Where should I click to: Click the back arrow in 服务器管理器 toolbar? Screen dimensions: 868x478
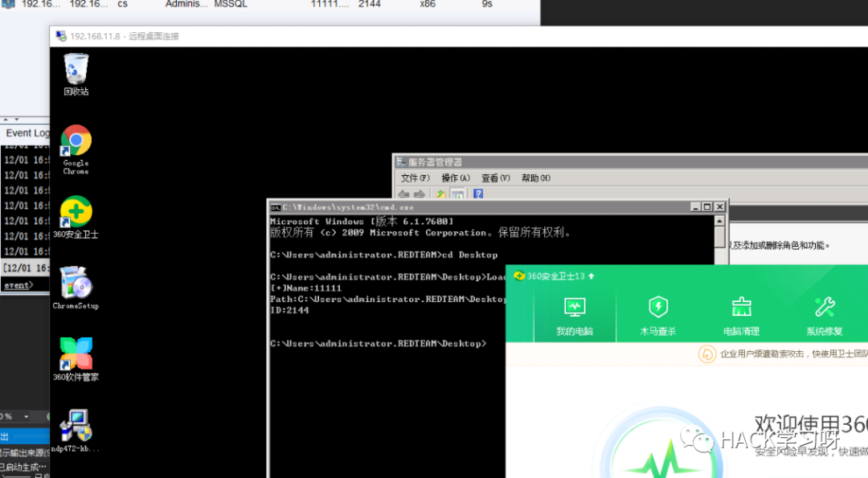pyautogui.click(x=403, y=194)
